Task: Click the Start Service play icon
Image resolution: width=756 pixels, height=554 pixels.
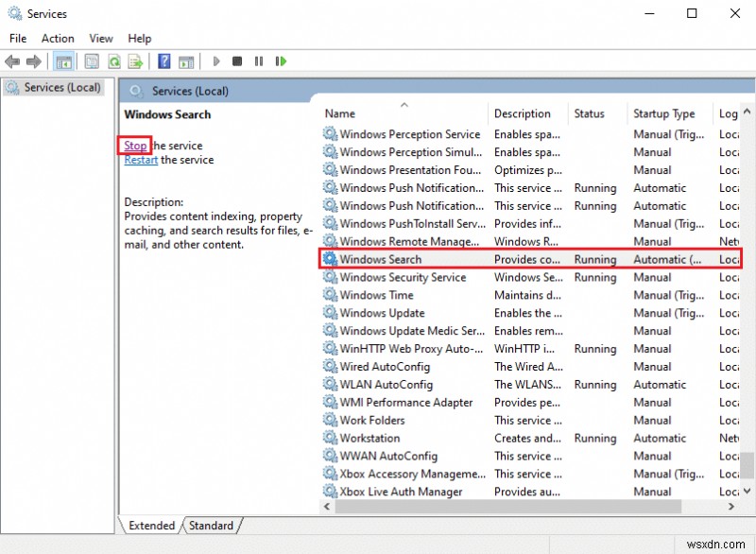Action: point(216,61)
